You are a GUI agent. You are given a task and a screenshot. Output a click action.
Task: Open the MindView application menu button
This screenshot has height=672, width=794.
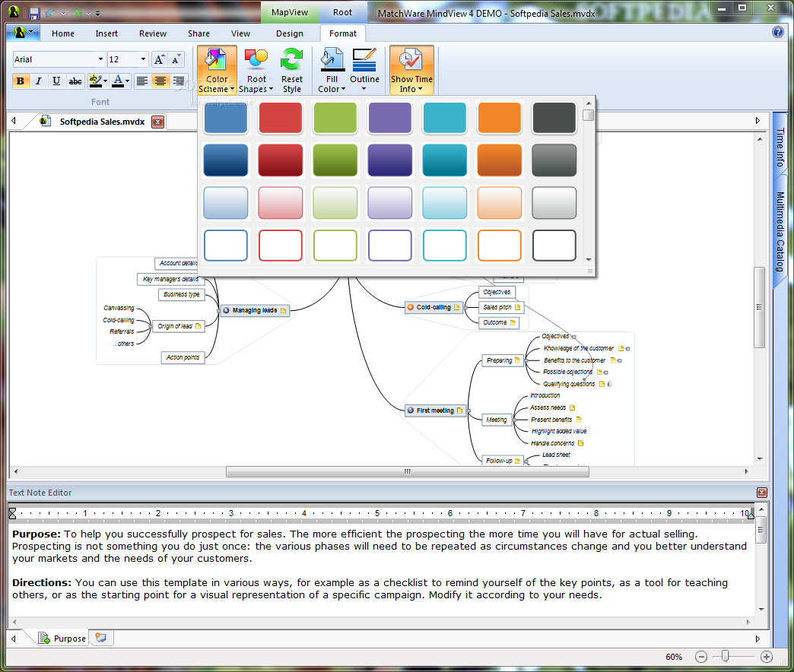point(24,33)
